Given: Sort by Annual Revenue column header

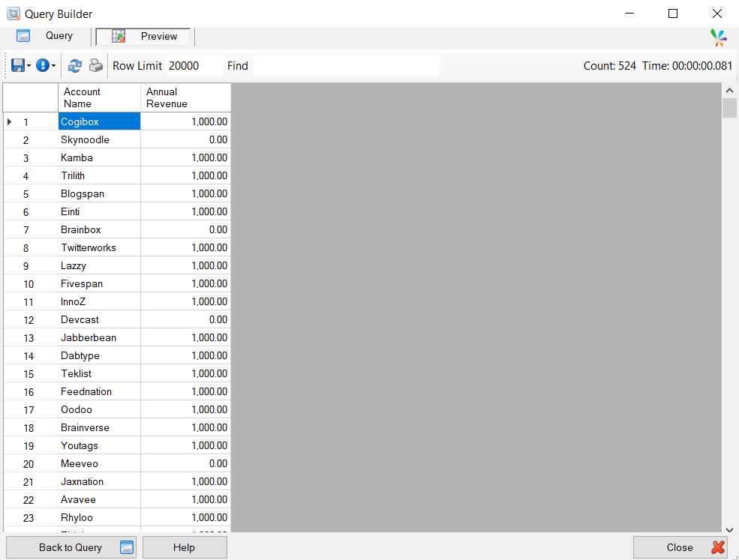Looking at the screenshot, I should click(186, 97).
